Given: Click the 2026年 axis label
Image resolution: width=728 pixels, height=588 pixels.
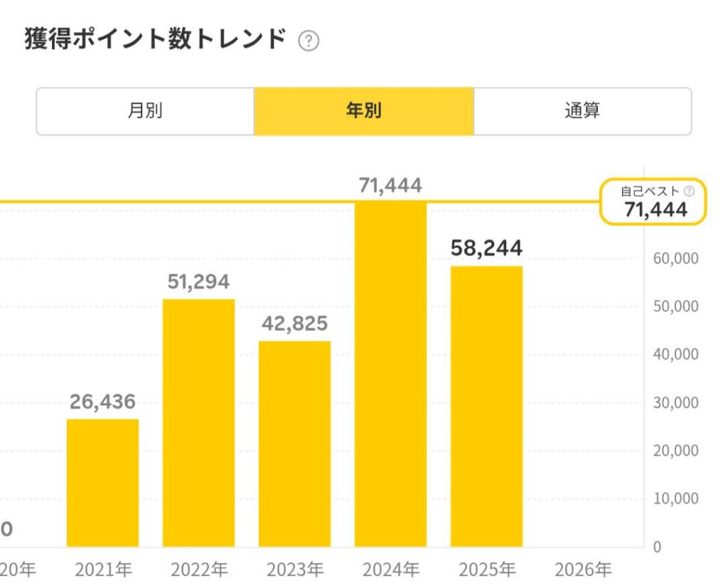Looking at the screenshot, I should pos(583,570).
